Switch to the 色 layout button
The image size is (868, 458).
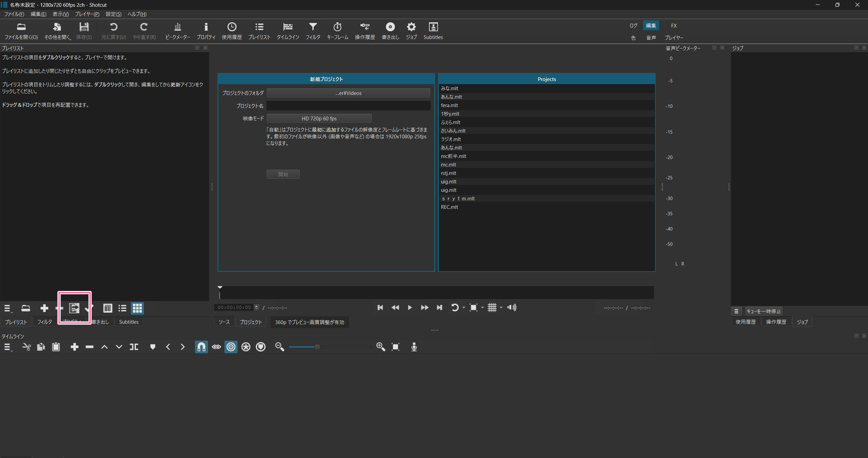pyautogui.click(x=633, y=38)
